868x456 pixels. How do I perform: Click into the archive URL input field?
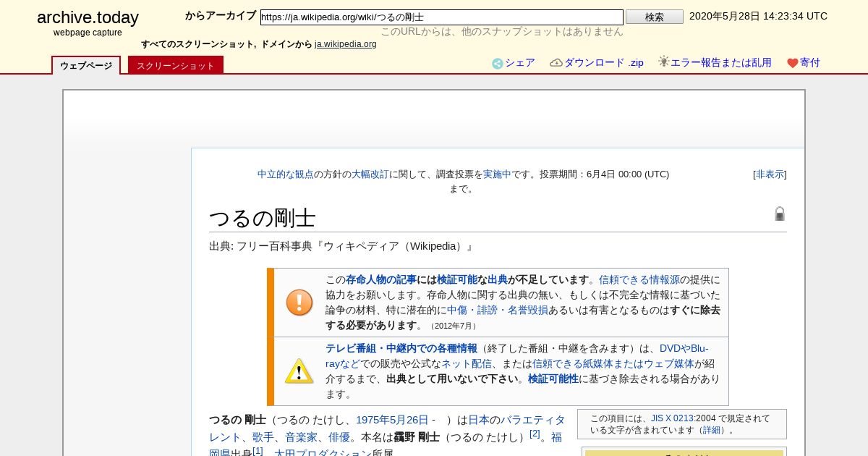click(x=441, y=17)
